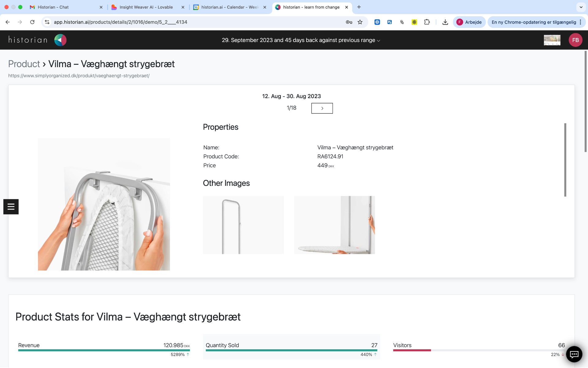This screenshot has height=368, width=588.
Task: Click the Product breadcrumb link
Action: [x=24, y=64]
